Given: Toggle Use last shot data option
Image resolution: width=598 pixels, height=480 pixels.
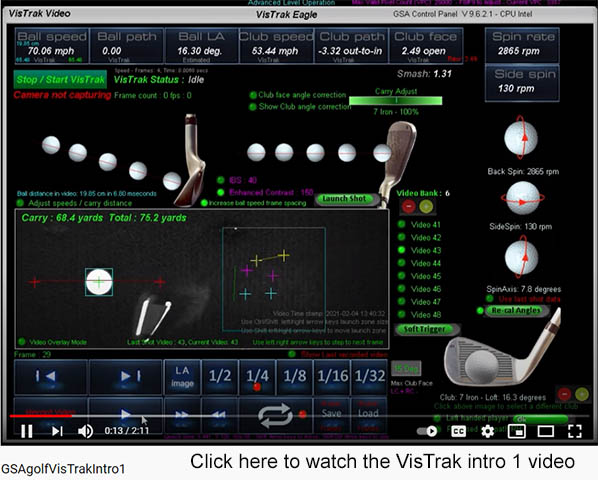Looking at the screenshot, I should coord(524,299).
